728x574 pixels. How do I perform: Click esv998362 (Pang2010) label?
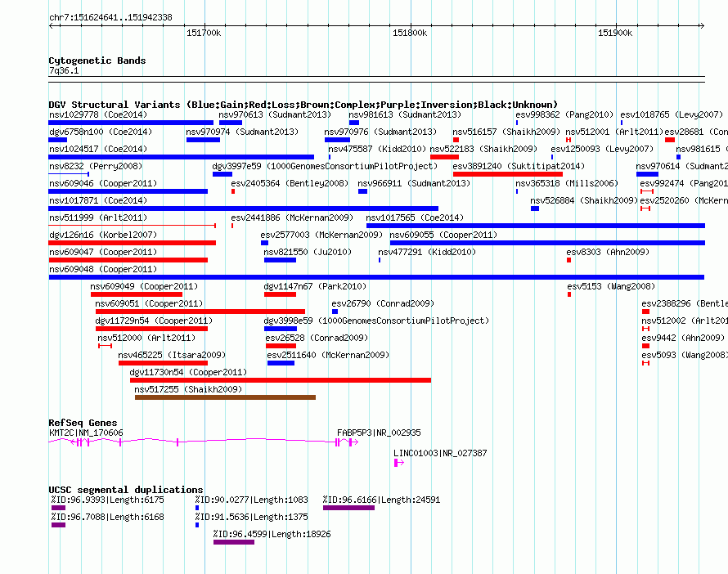(x=564, y=114)
